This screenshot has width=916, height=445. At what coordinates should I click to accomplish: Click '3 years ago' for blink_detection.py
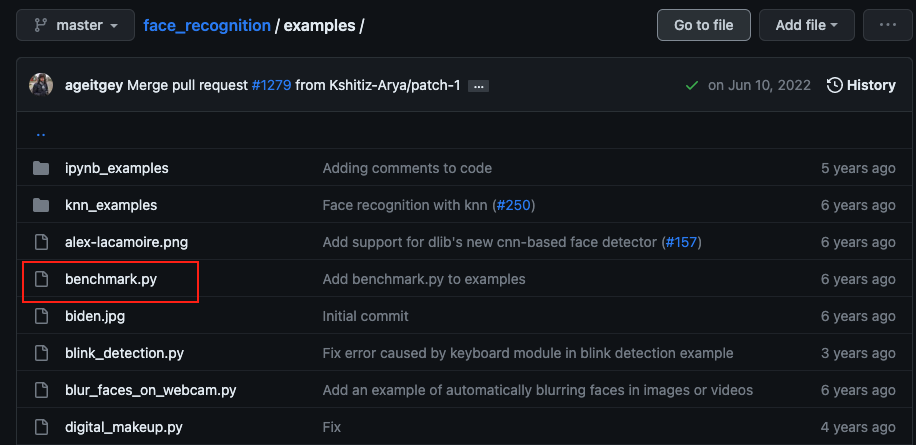tap(858, 353)
